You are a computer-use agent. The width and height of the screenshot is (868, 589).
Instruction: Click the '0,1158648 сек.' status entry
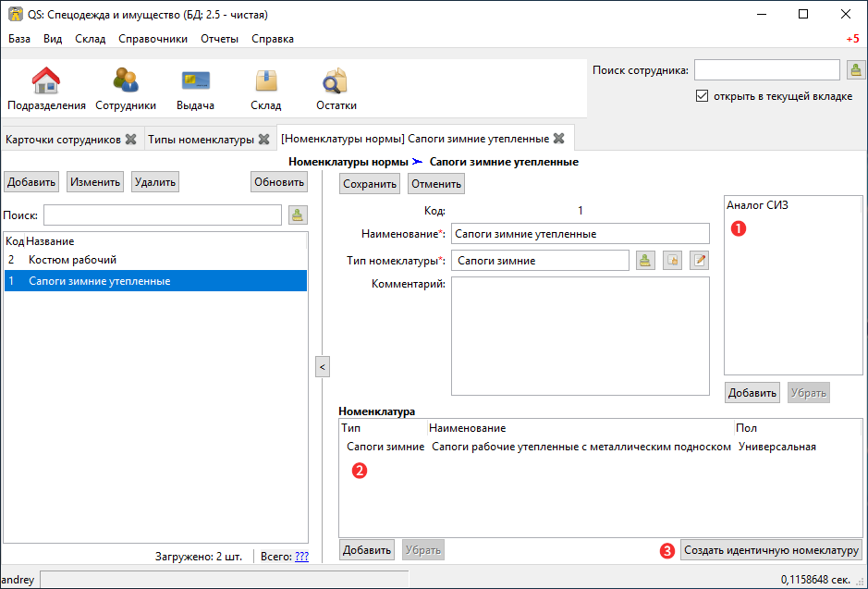pos(815,580)
